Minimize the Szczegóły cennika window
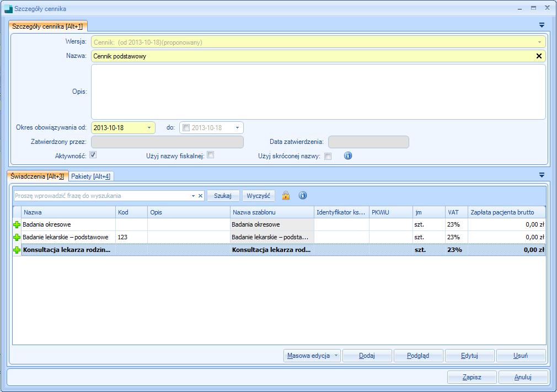 pyautogui.click(x=520, y=8)
